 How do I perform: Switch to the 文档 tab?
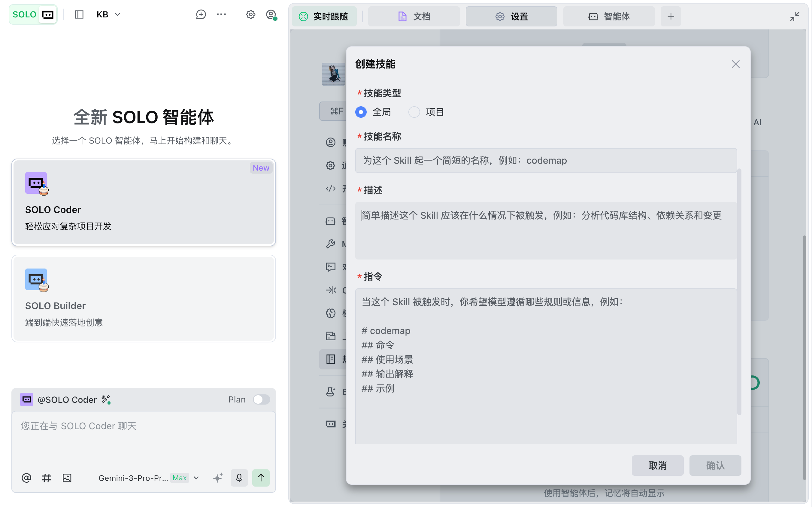click(x=414, y=17)
